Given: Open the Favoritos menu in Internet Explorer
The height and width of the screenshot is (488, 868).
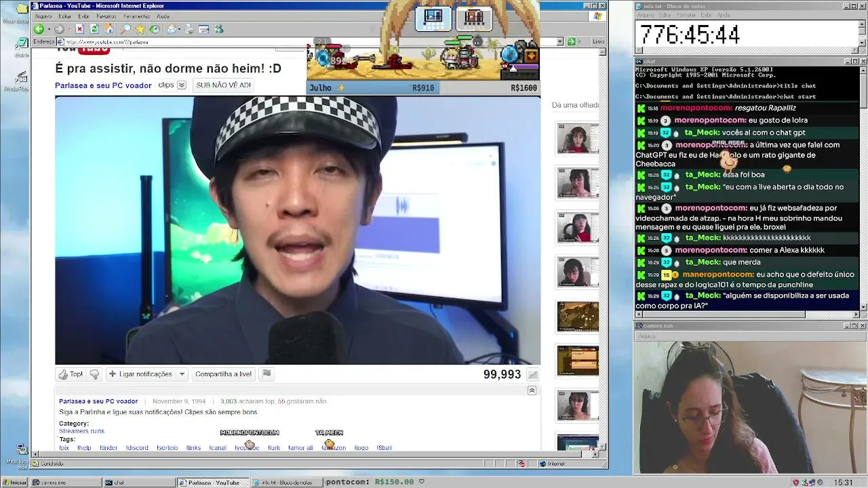Looking at the screenshot, I should tap(106, 16).
